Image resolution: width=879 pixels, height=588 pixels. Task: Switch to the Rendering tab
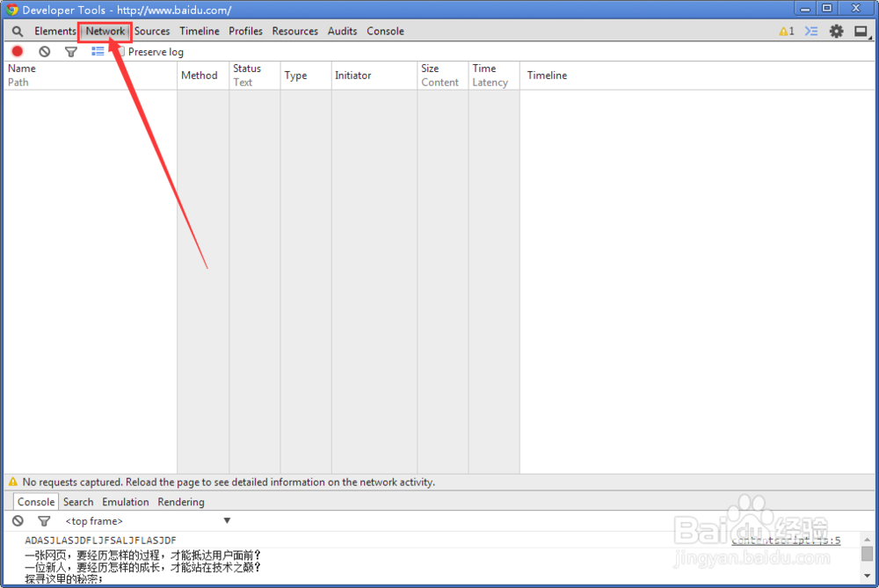point(181,502)
